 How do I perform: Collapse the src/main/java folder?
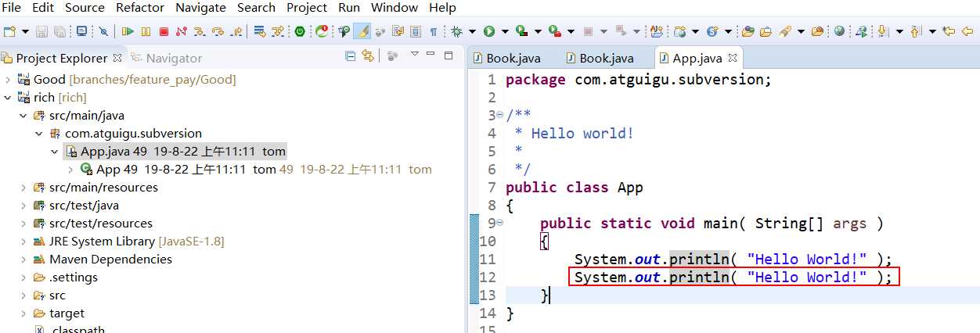click(x=23, y=116)
